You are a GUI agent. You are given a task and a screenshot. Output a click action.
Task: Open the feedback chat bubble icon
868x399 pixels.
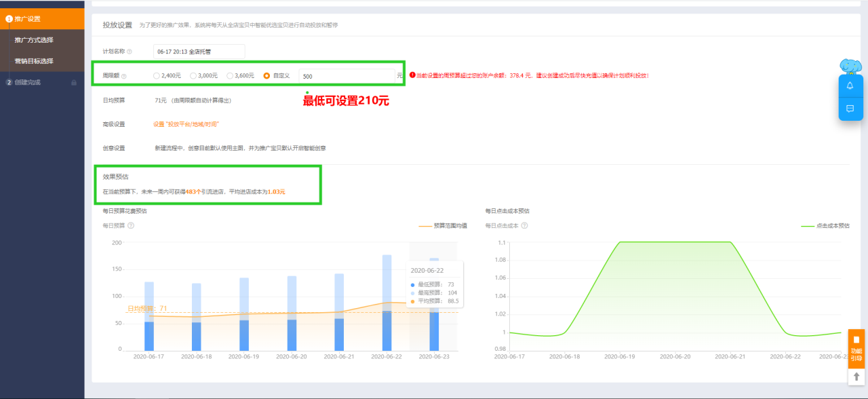tap(850, 109)
